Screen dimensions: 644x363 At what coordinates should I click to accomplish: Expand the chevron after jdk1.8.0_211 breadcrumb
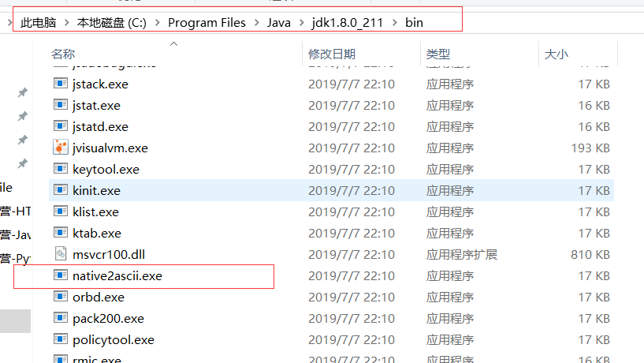point(395,23)
